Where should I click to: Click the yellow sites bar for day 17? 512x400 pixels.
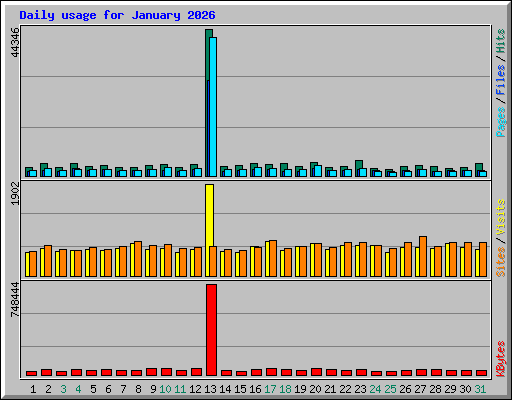[267, 259]
